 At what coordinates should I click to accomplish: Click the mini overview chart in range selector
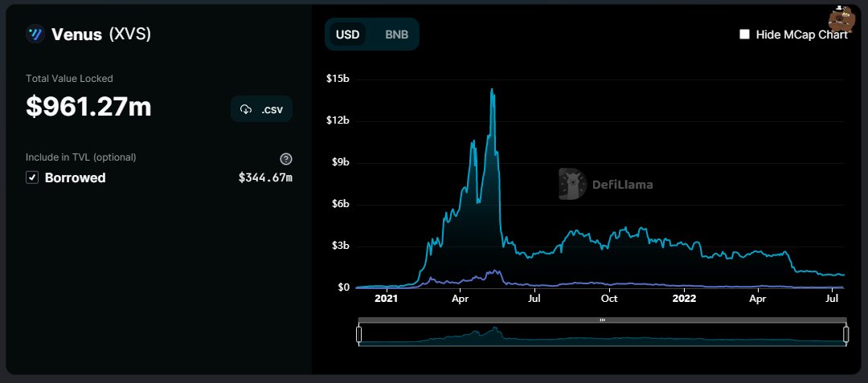tap(602, 336)
